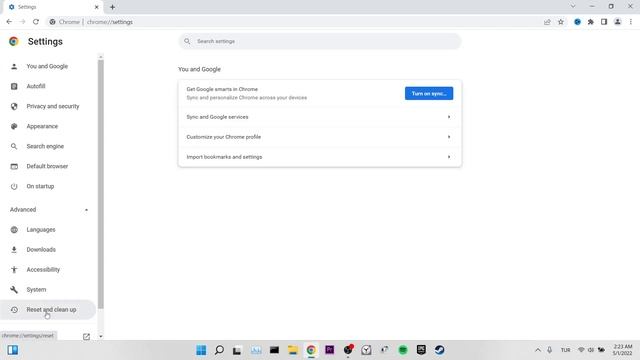Open System settings
640x360 pixels.
point(48,289)
